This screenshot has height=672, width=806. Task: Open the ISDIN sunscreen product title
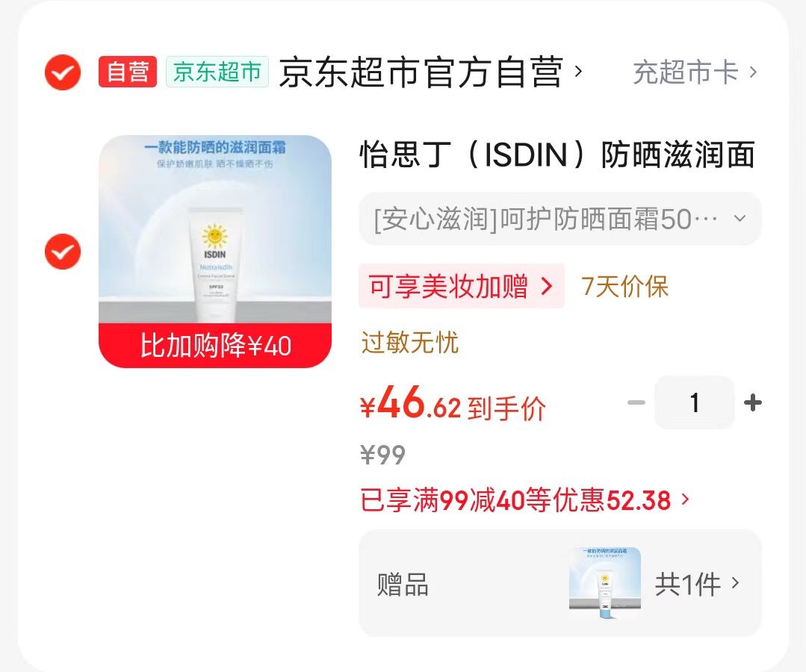coord(557,156)
